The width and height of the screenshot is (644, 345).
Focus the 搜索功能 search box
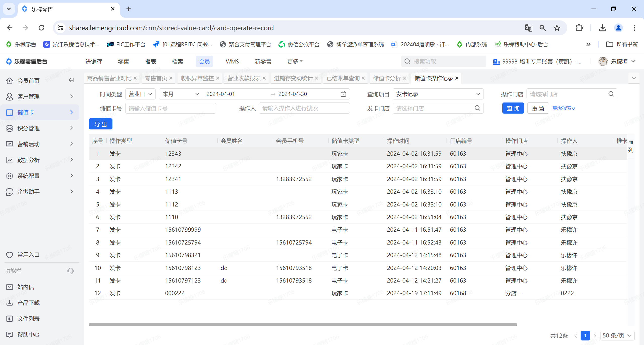click(x=444, y=61)
